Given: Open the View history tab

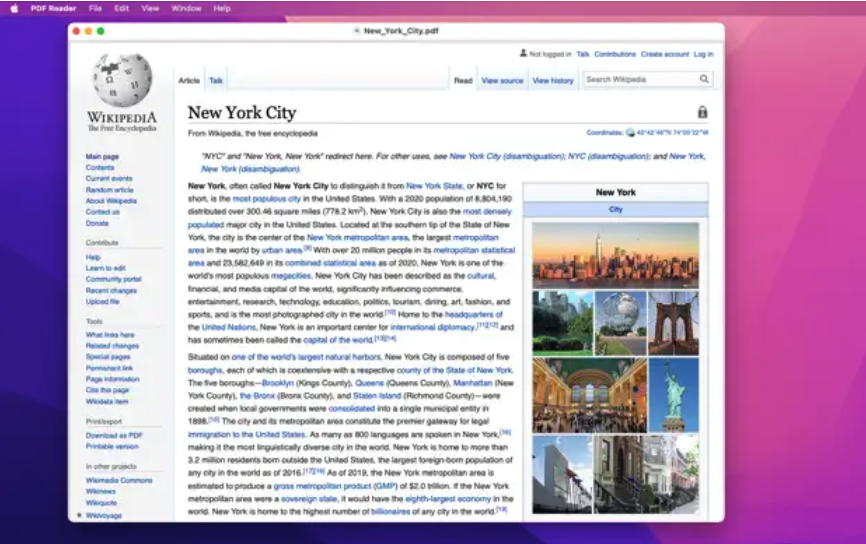Looking at the screenshot, I should [553, 81].
